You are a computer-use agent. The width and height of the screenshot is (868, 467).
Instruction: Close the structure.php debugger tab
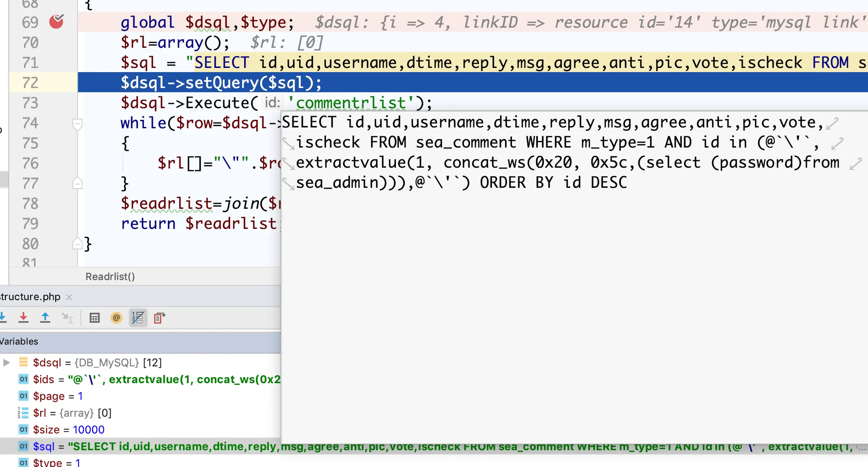tap(70, 297)
